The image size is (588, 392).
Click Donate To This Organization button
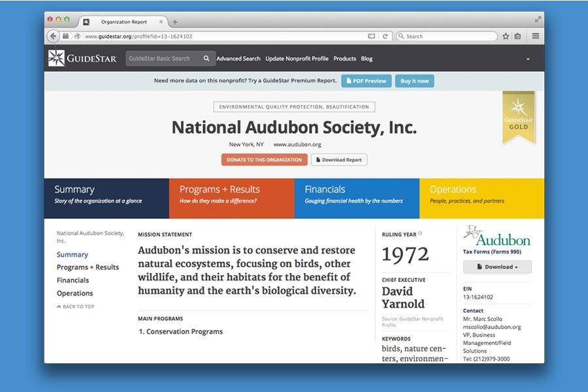[x=264, y=159]
